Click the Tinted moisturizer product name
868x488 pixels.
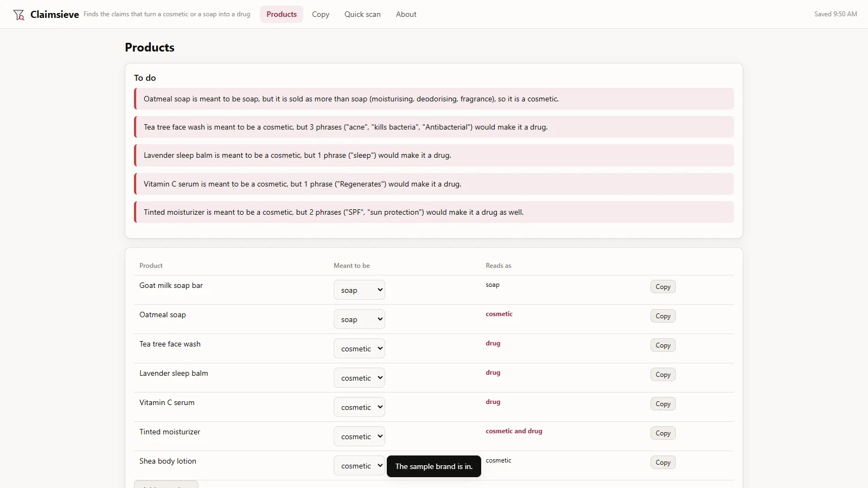tap(170, 432)
